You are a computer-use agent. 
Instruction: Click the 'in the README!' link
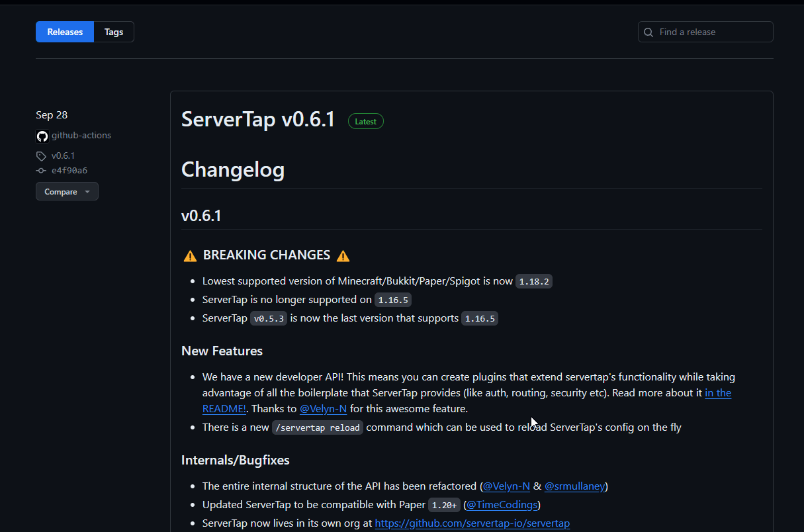pyautogui.click(x=718, y=392)
